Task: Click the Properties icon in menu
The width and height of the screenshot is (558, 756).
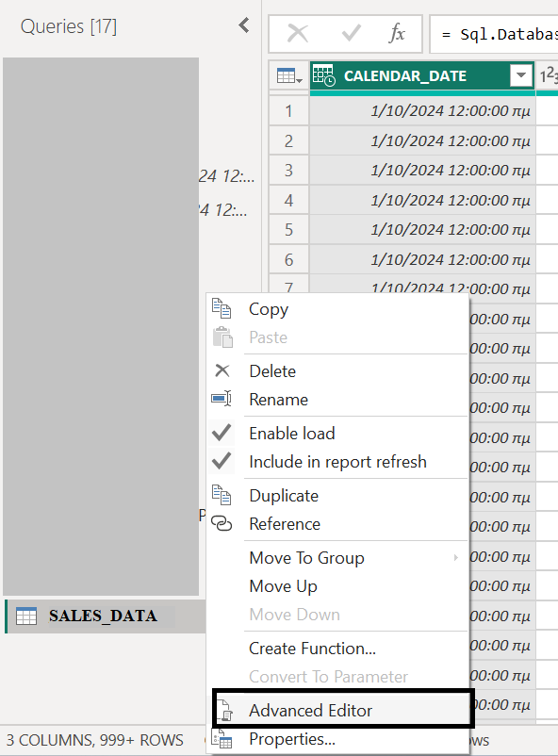Action: [x=222, y=739]
